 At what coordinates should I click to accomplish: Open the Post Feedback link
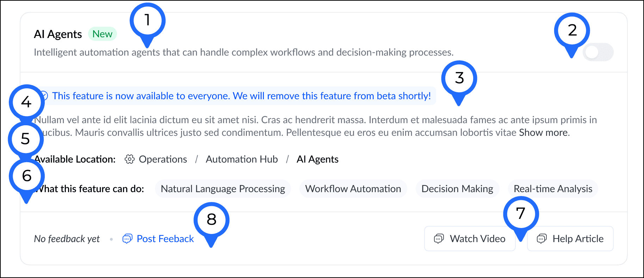click(x=165, y=239)
